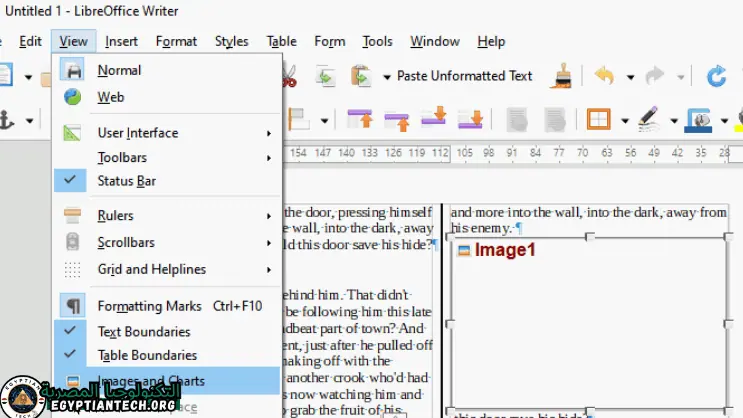Viewport: 743px width, 418px height.
Task: Close the open View menu
Action: pyautogui.click(x=73, y=42)
